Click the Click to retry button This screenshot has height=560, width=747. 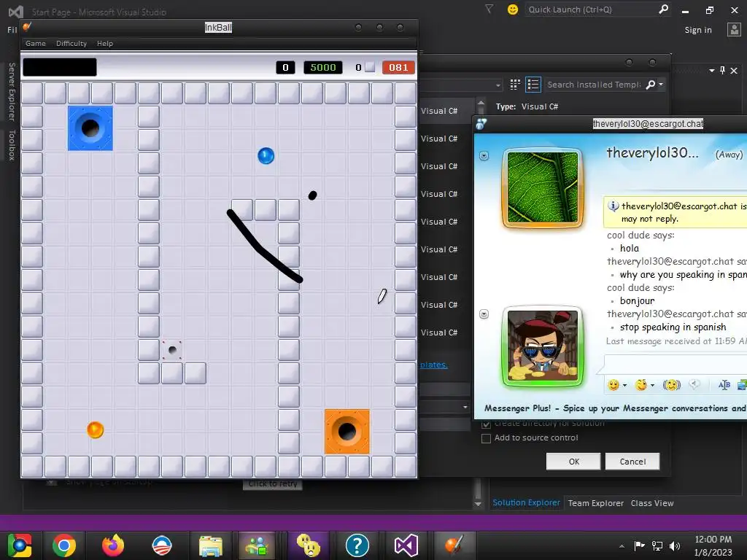tap(273, 484)
